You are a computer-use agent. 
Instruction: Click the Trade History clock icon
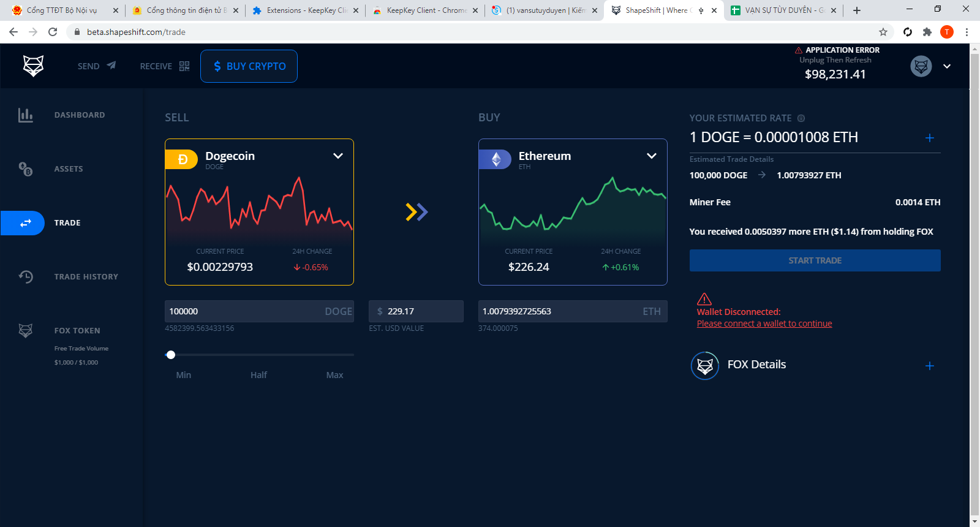click(x=25, y=276)
